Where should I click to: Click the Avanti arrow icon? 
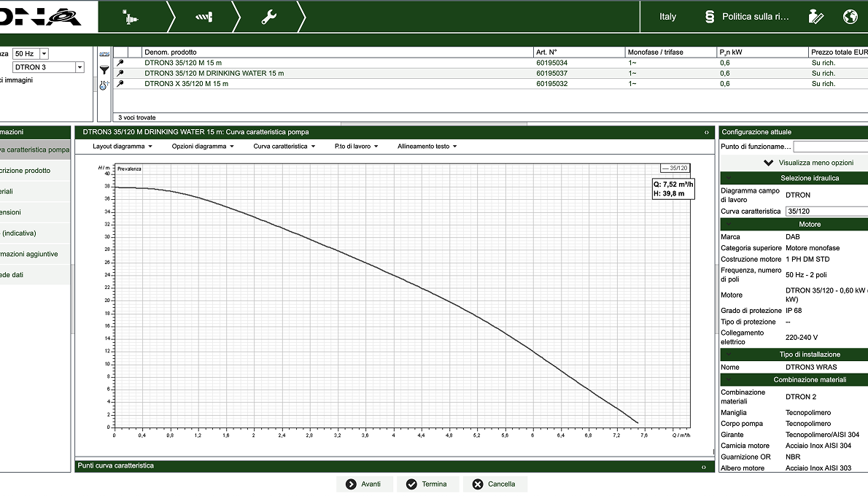[x=351, y=484]
